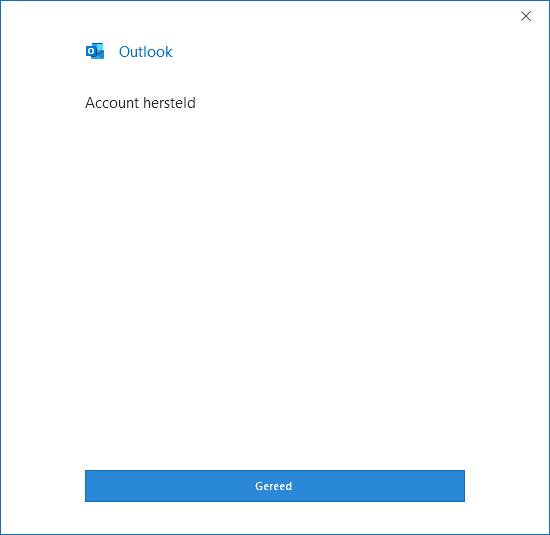Image resolution: width=550 pixels, height=535 pixels.
Task: Click the 'Account hersteld' heading
Action: click(x=140, y=103)
